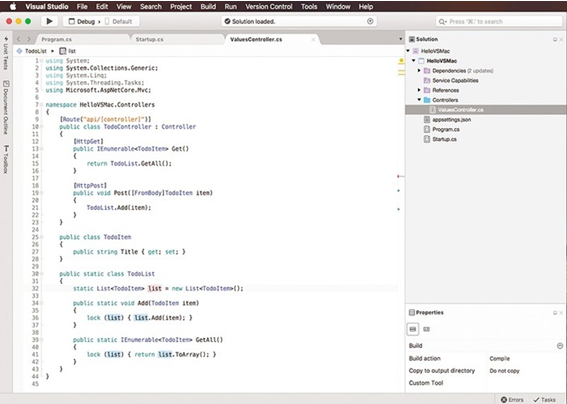Collapse the Controllers folder
This screenshot has height=404, width=567.
tap(419, 100)
